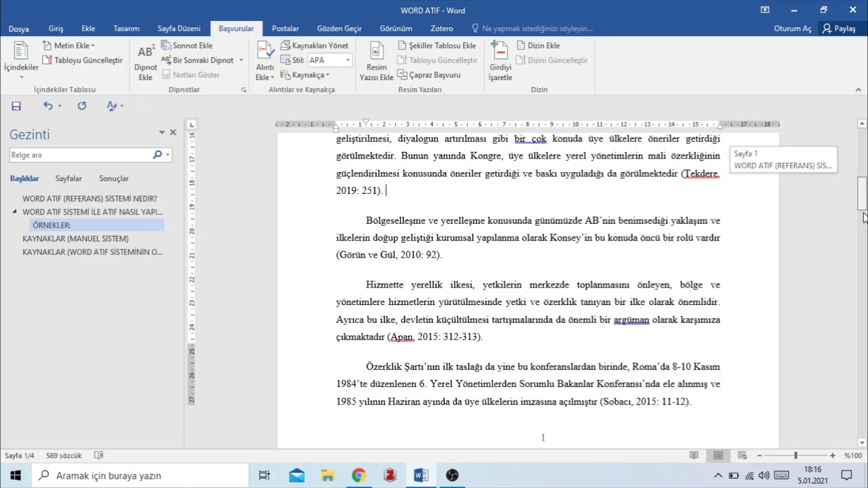
Task: Click the Çapraz Başvuru cross-reference icon
Action: (402, 75)
